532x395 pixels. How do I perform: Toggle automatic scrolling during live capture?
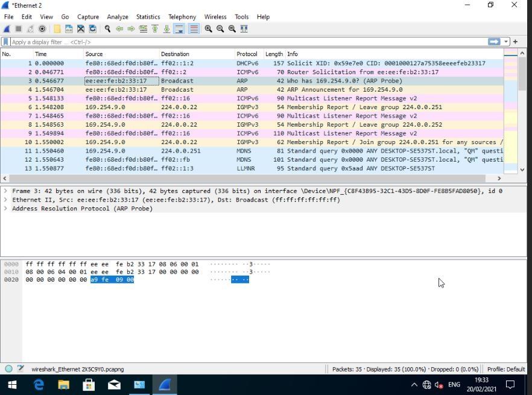[179, 29]
